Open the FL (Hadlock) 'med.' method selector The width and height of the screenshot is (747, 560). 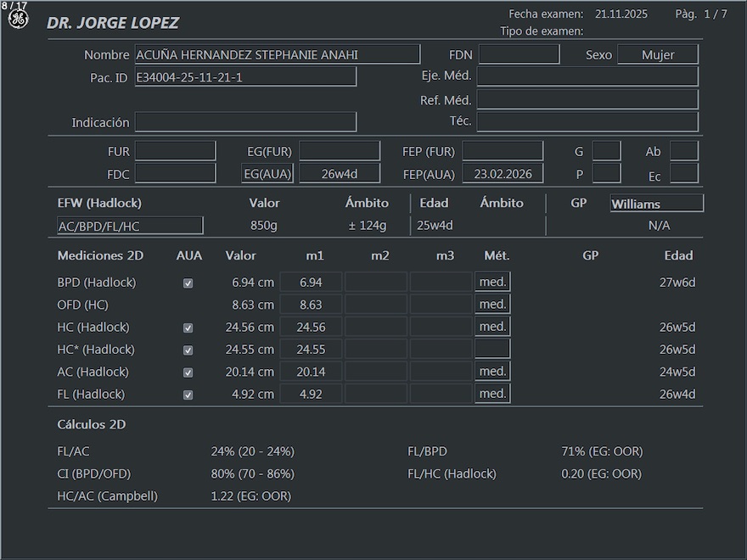click(x=492, y=394)
